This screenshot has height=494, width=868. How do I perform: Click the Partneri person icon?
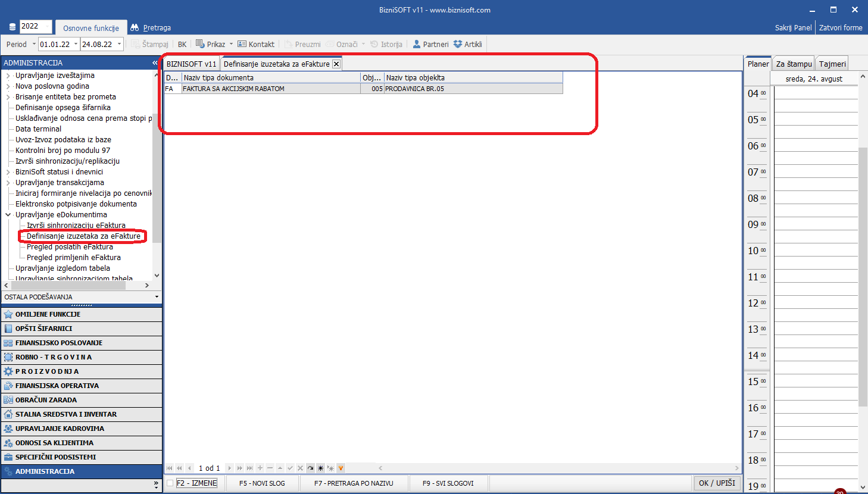pos(417,44)
